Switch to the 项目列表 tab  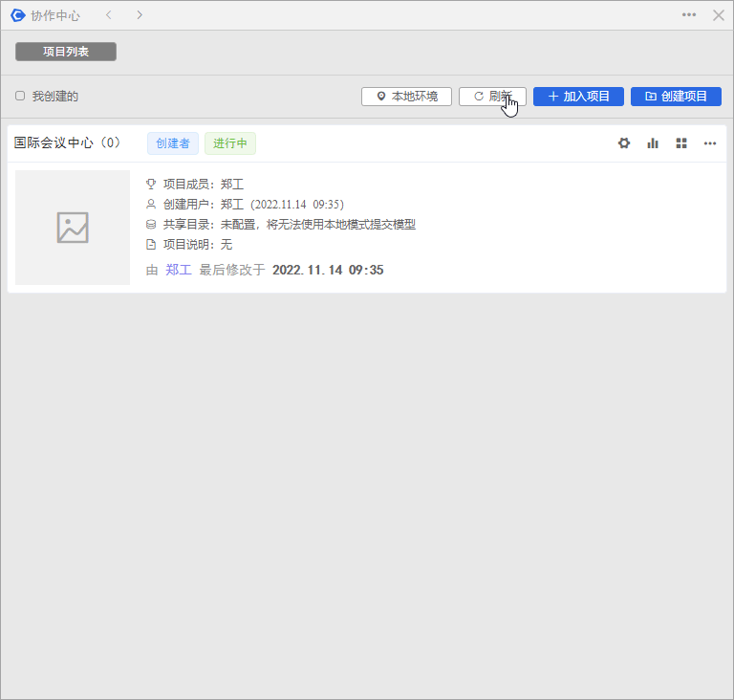[x=66, y=52]
